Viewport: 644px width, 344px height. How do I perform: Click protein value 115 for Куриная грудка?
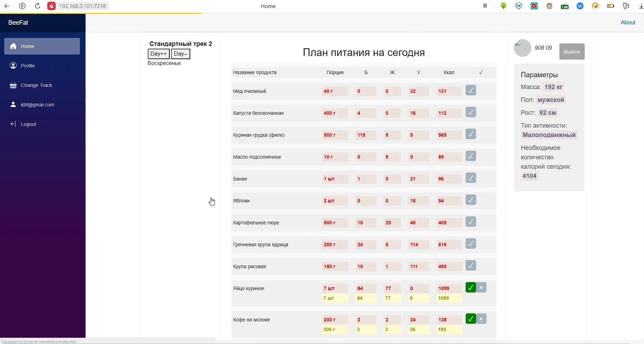[365, 135]
